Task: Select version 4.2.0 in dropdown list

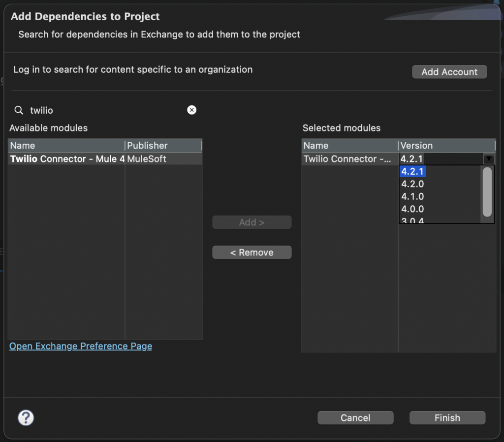Action: tap(412, 184)
